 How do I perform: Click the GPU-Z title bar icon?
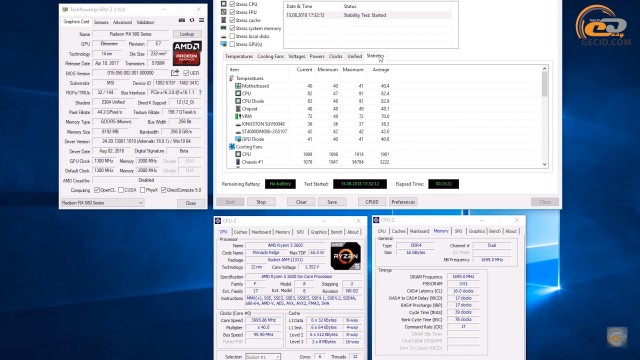pyautogui.click(x=65, y=9)
